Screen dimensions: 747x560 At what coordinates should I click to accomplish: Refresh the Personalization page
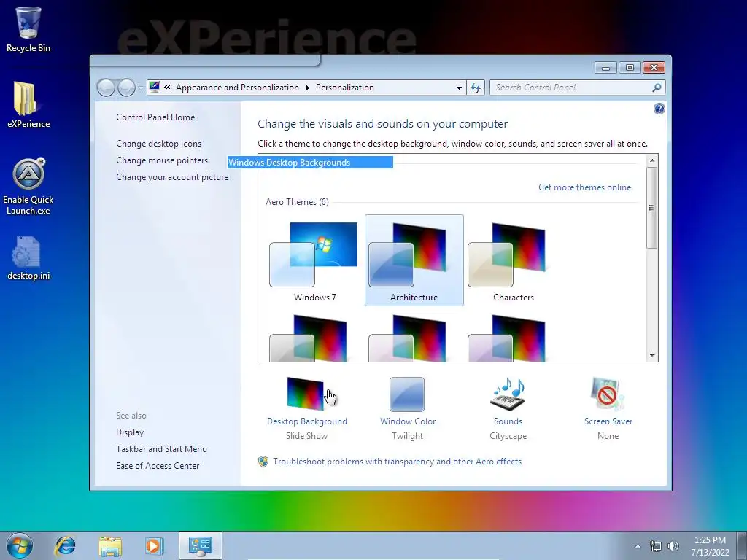coord(476,87)
